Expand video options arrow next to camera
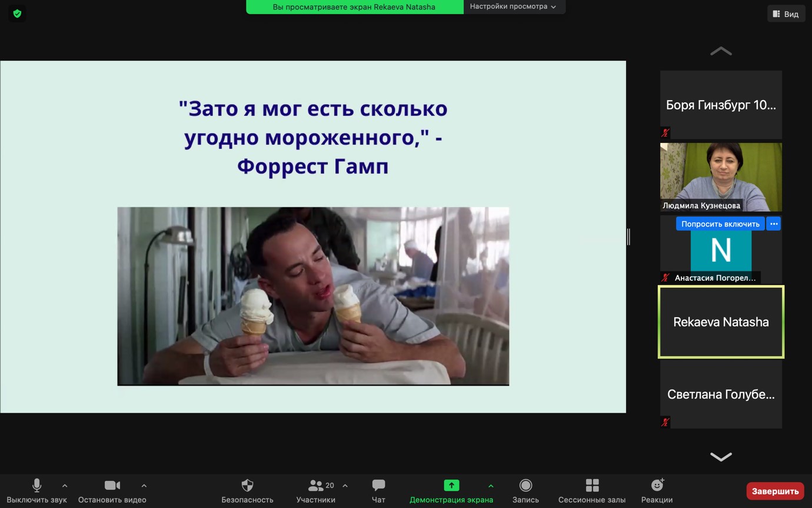 [x=144, y=486]
